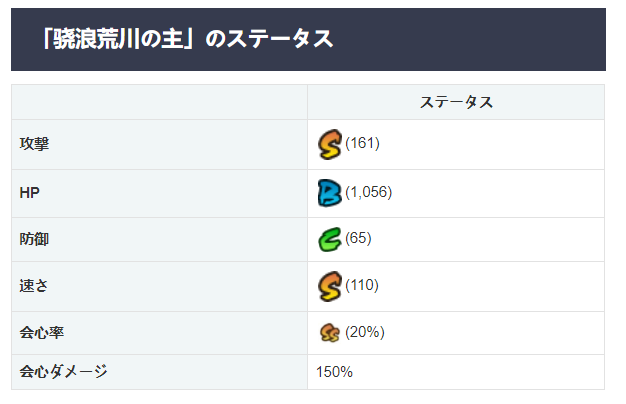This screenshot has height=404, width=626.
Task: Click the attack value (161)
Action: 363,143
